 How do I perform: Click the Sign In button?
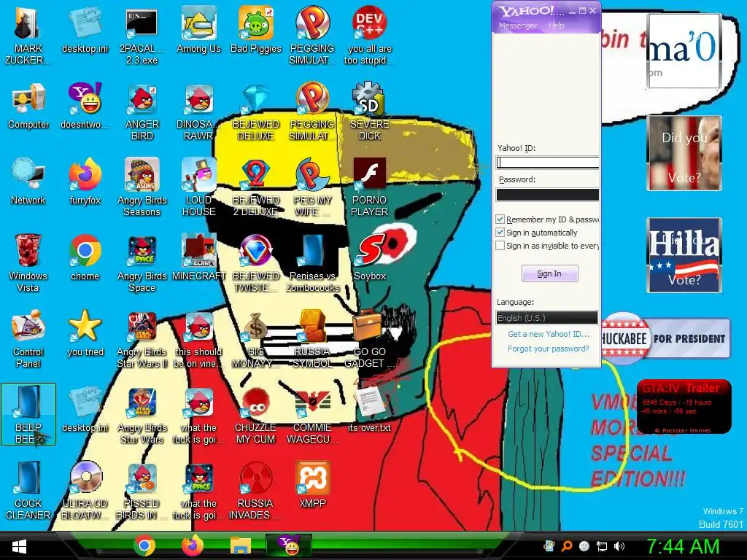tap(549, 273)
